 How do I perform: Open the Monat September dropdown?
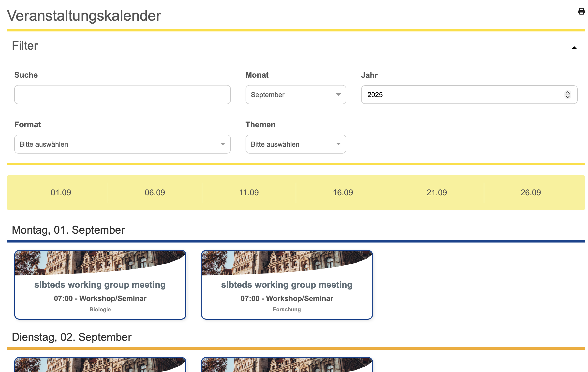(296, 95)
